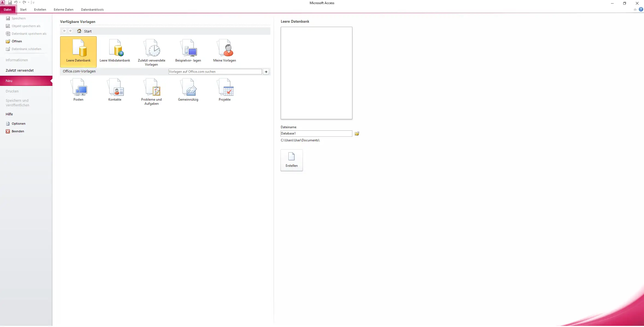Click the Vorlagen auf Office.com suchen field

[x=215, y=72]
